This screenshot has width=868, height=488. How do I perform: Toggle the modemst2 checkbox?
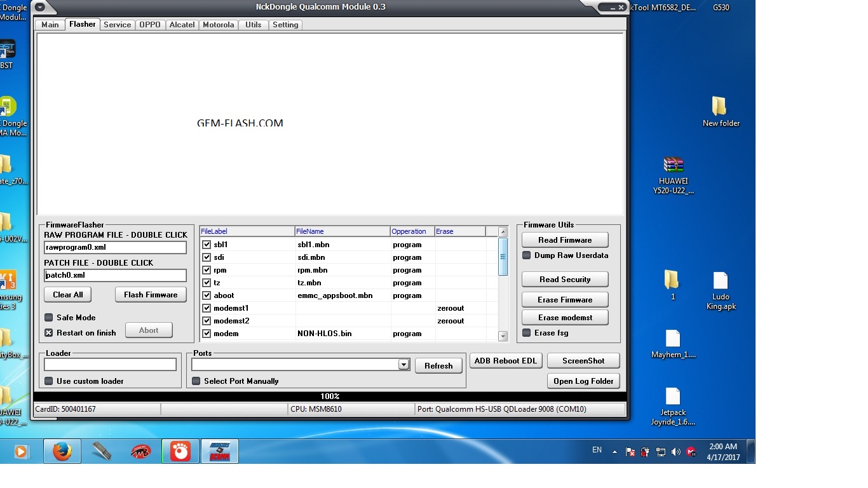pos(207,321)
